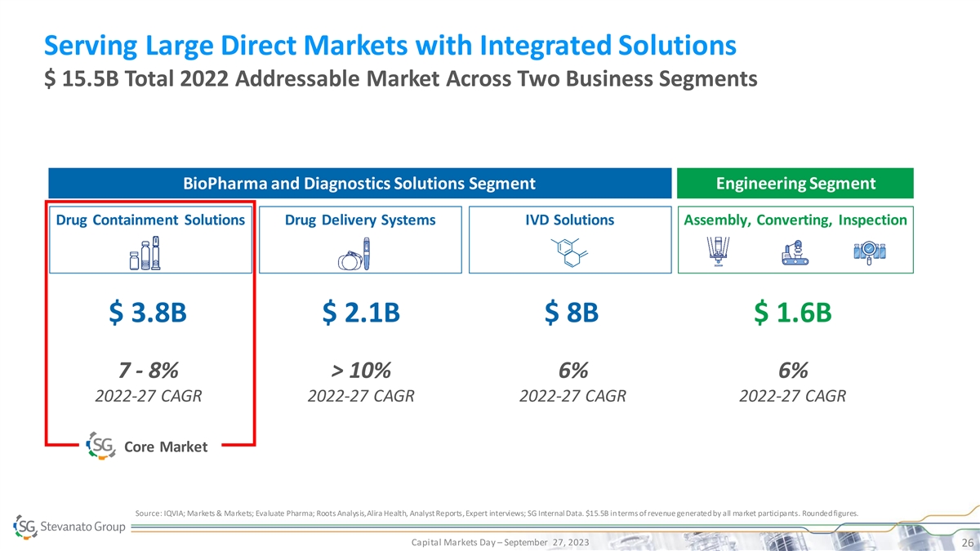This screenshot has width=980, height=551.
Task: Click the > 10% CAGR figure
Action: pos(360,370)
